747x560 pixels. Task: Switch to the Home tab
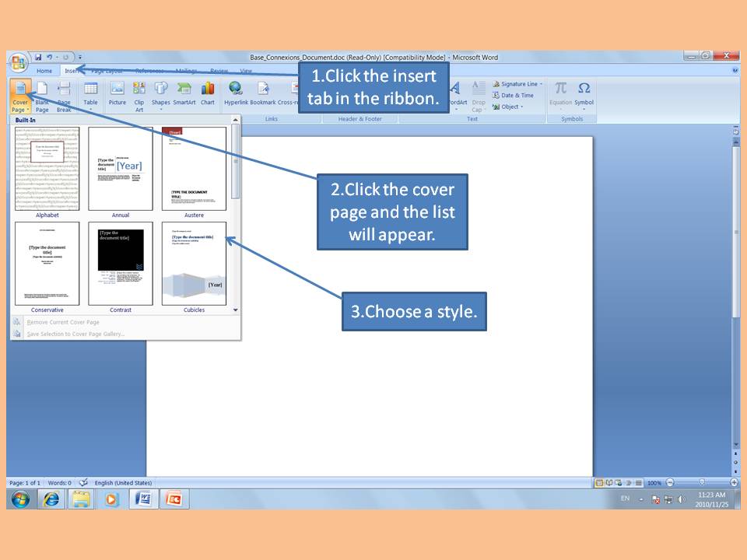44,71
